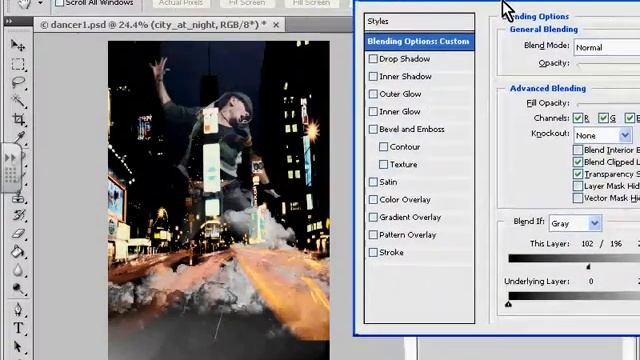Enable Vector Mask Hides Effects checkbox
Image resolution: width=640 pixels, height=360 pixels.
[578, 198]
